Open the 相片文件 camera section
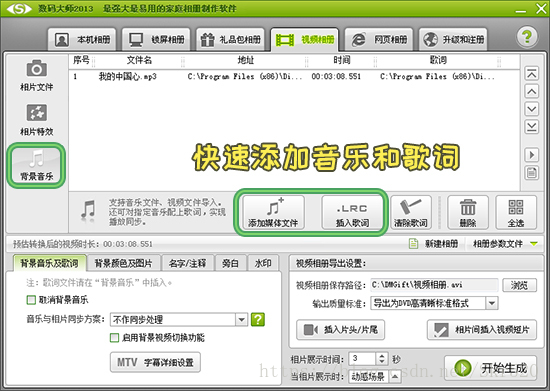550x391 pixels. coord(36,76)
